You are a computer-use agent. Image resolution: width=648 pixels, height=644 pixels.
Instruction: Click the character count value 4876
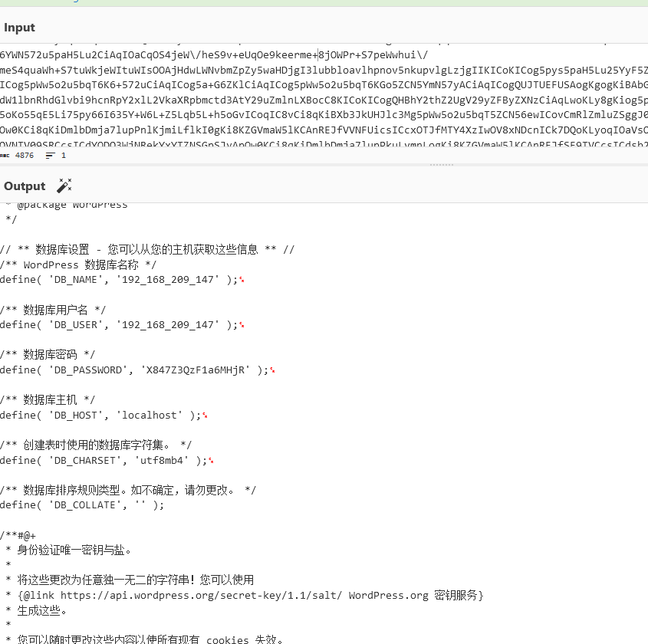coord(25,155)
